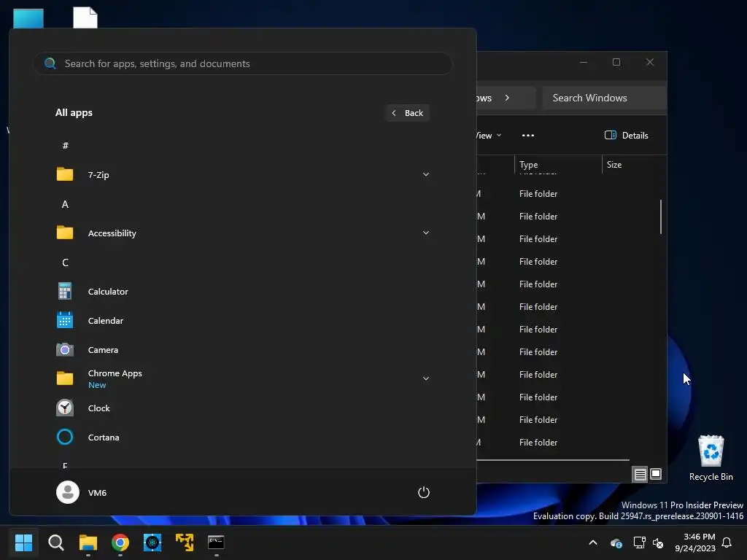Launch the Camera app
747x560 pixels.
pos(242,349)
